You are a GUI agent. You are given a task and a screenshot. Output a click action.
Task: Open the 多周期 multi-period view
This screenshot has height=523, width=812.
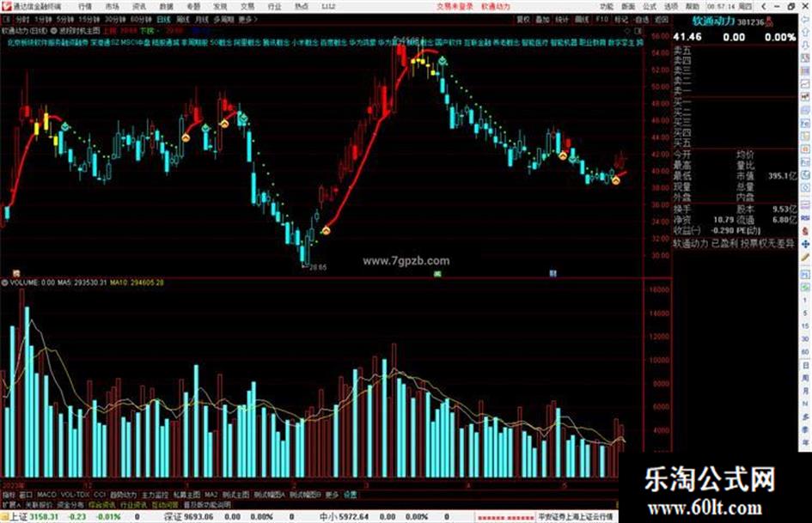click(223, 19)
